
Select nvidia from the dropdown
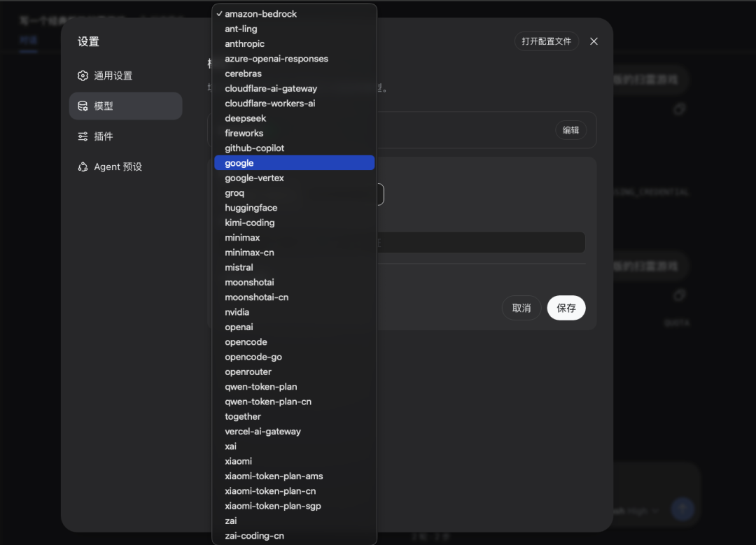(x=294, y=313)
